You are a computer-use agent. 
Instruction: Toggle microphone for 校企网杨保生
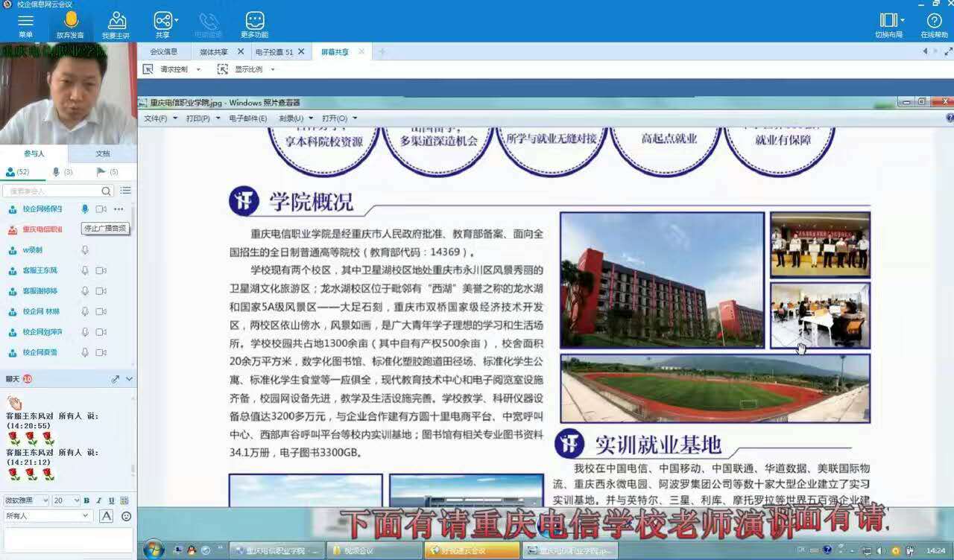(85, 209)
